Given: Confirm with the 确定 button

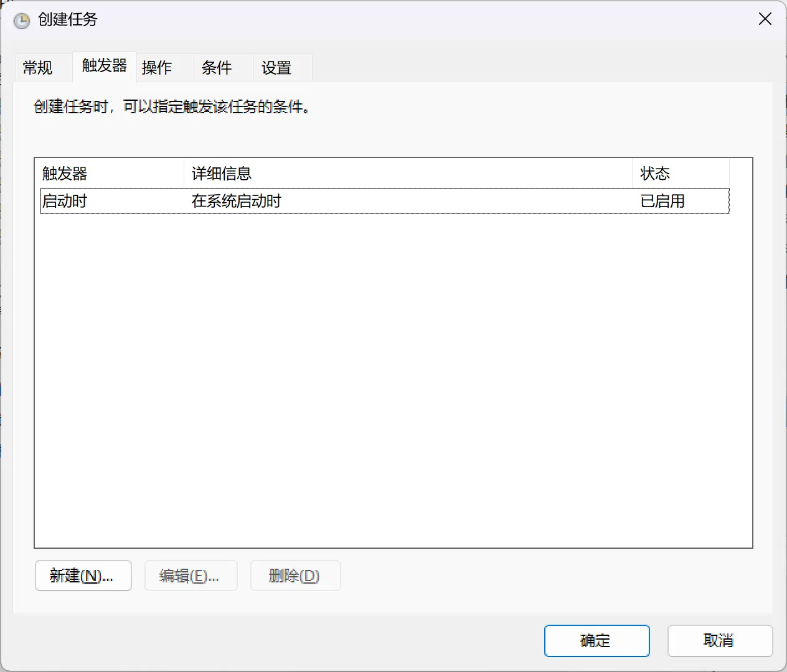Looking at the screenshot, I should (x=596, y=640).
